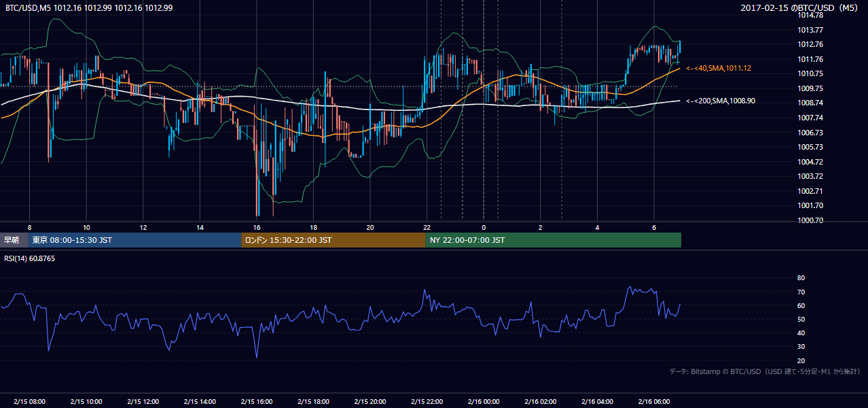This screenshot has width=868, height=408.
Task: Click the 2/15 16:00 date label
Action: coord(256,401)
